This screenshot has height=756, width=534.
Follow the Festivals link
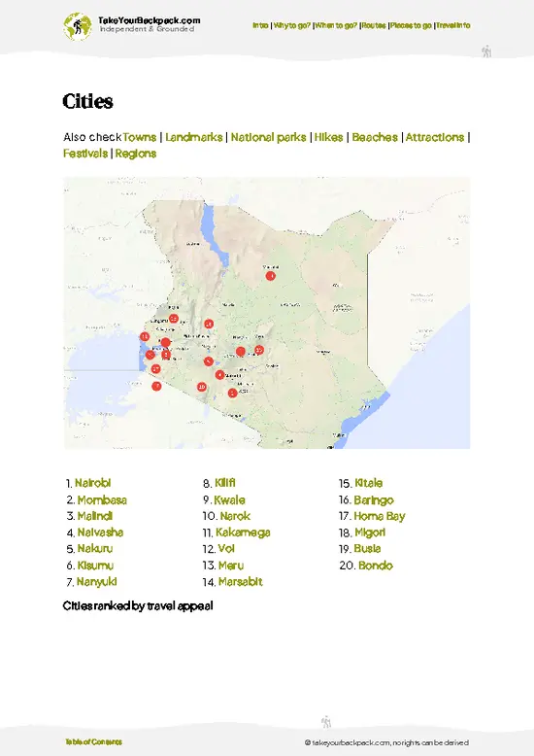(85, 154)
